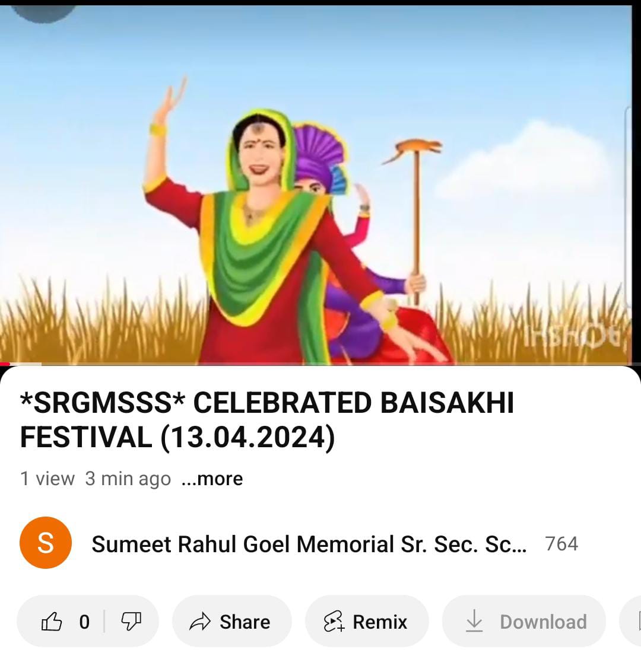Tap the Baisakhi cartoon video player
Screen dimensions: 641x672
[316, 185]
